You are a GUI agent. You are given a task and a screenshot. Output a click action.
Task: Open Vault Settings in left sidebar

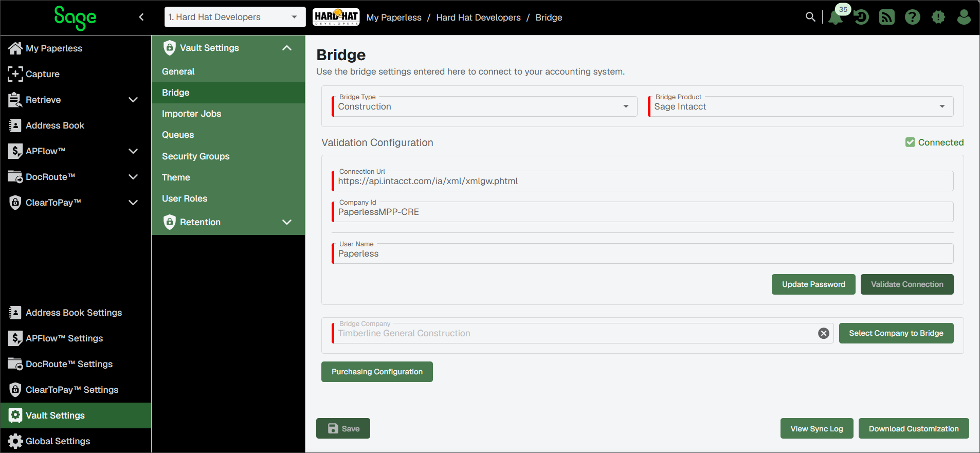click(x=76, y=415)
